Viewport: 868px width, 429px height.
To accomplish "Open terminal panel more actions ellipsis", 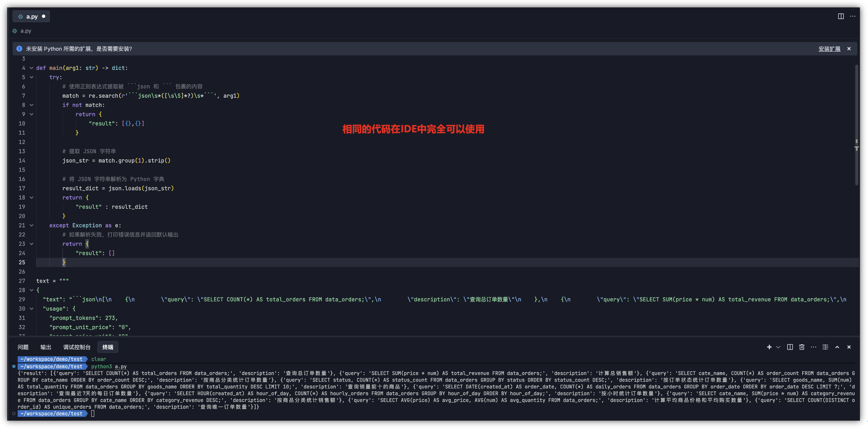I will [x=814, y=347].
